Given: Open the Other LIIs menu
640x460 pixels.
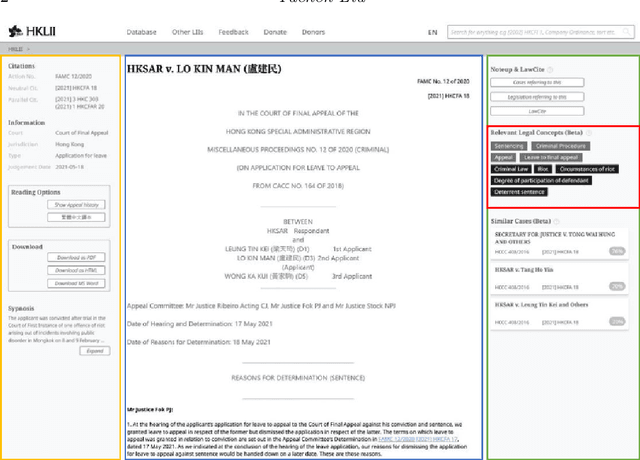Looking at the screenshot, I should [187, 32].
